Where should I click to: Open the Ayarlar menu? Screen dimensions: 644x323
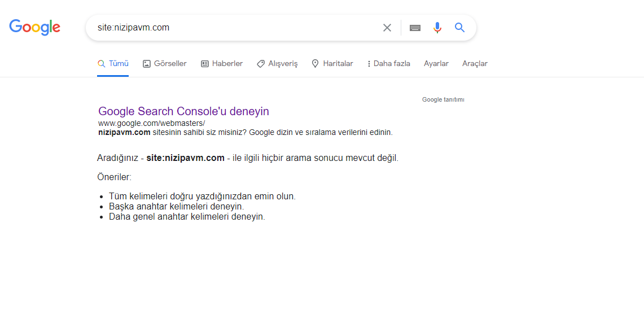(x=436, y=64)
